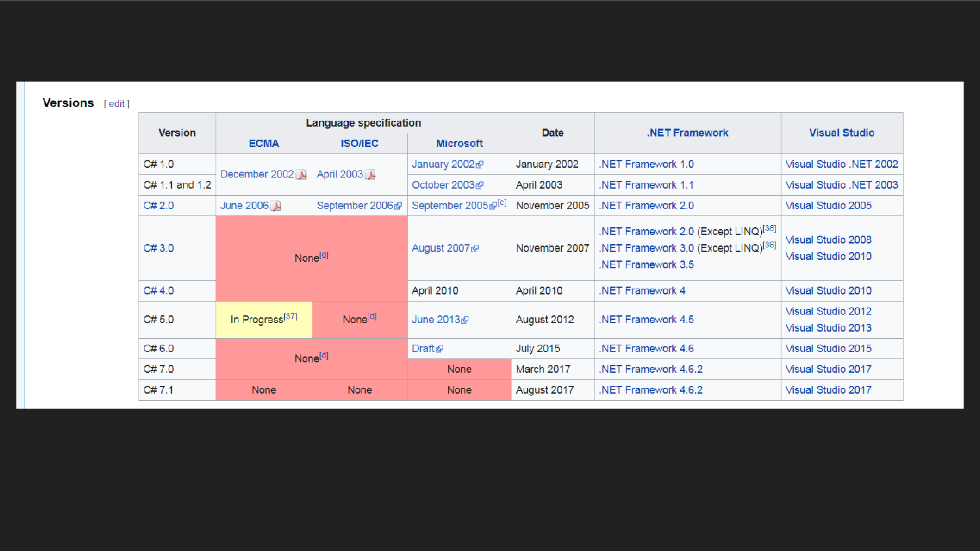Open .NET Framework 2.0 in C# 2.0 row
Image resolution: width=980 pixels, height=551 pixels.
(646, 206)
